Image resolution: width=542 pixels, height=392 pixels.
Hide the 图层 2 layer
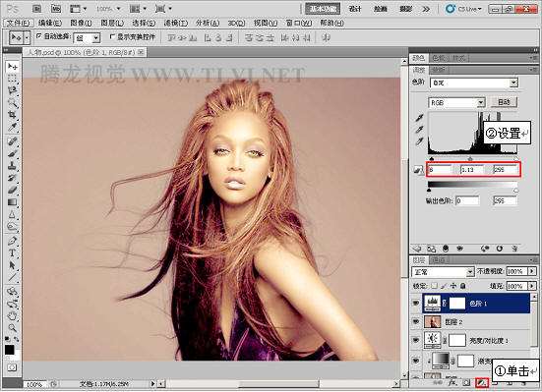[416, 321]
